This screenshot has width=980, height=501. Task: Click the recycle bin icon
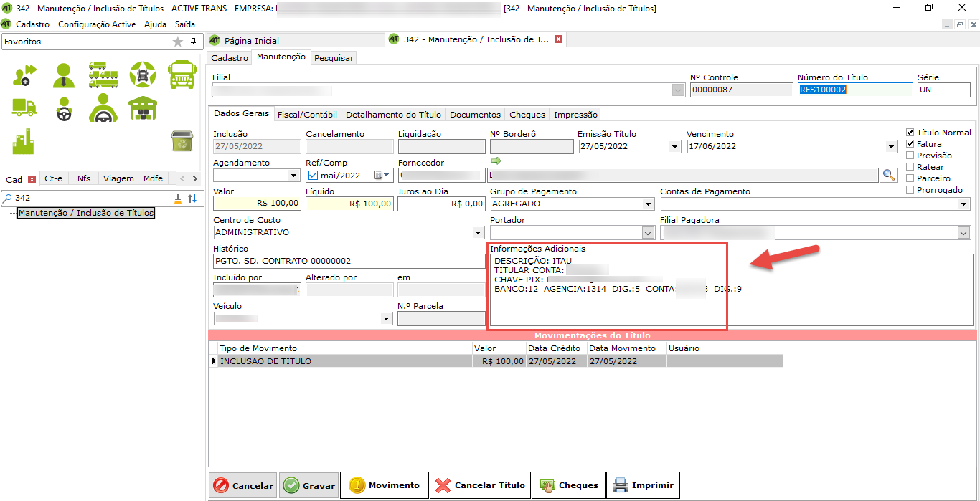pyautogui.click(x=181, y=141)
